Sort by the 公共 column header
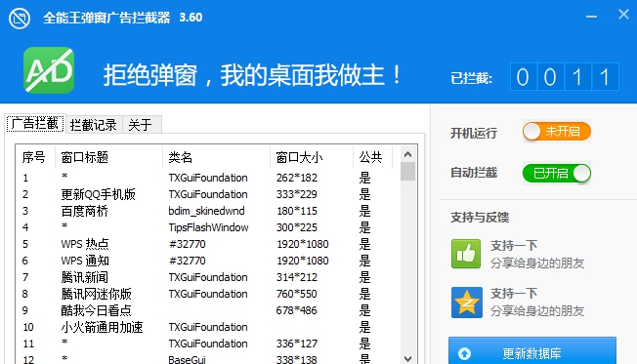 click(372, 157)
